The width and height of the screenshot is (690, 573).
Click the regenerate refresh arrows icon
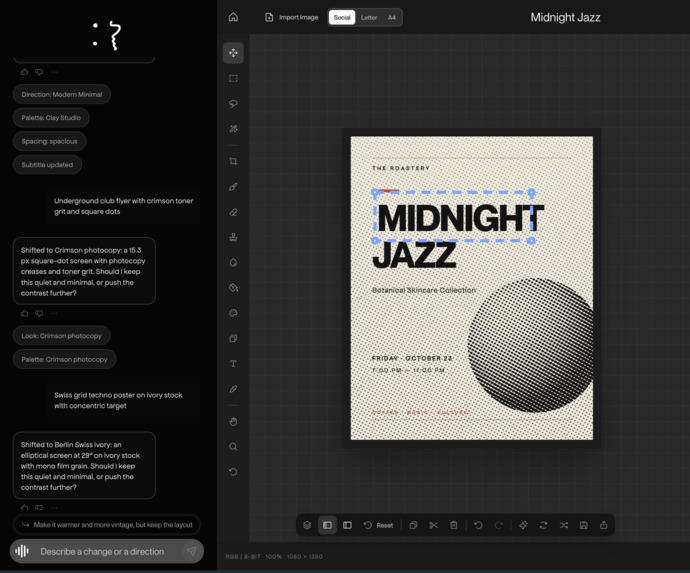[543, 525]
